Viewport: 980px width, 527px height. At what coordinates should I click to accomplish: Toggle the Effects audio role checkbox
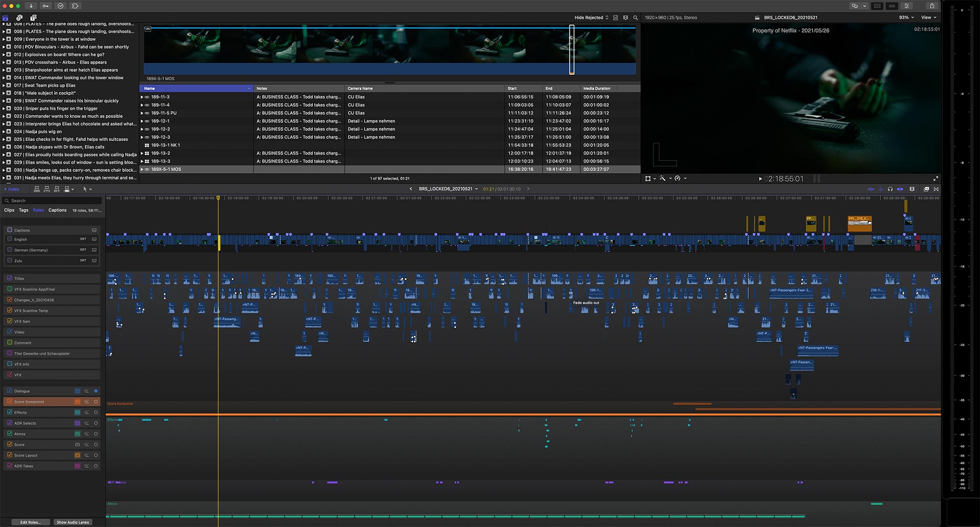coord(10,412)
